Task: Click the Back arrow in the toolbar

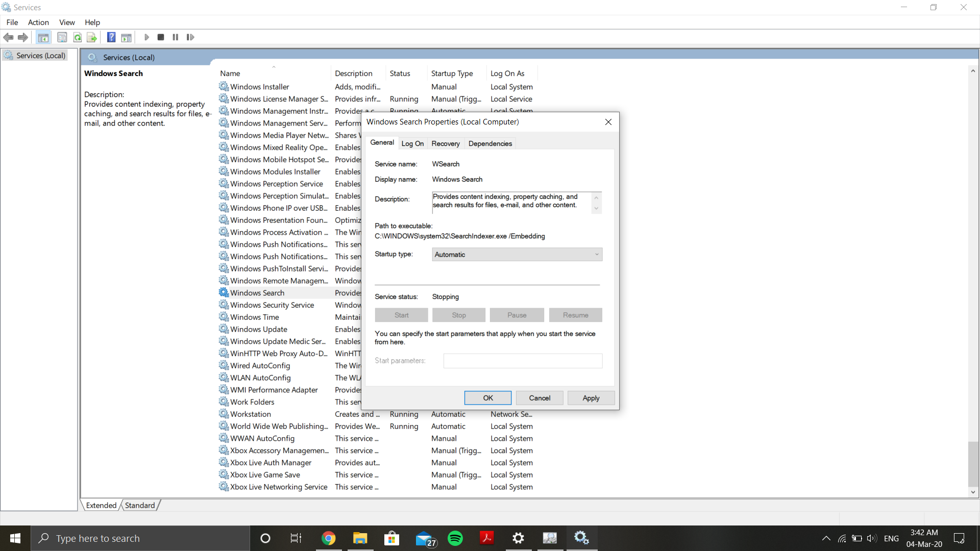Action: 8,37
